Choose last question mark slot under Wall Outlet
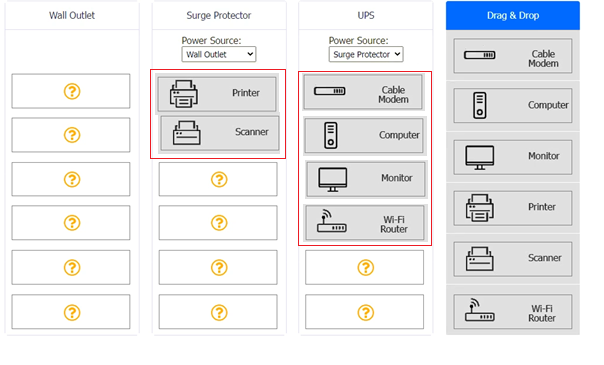This screenshot has height=365, width=604. tap(71, 312)
